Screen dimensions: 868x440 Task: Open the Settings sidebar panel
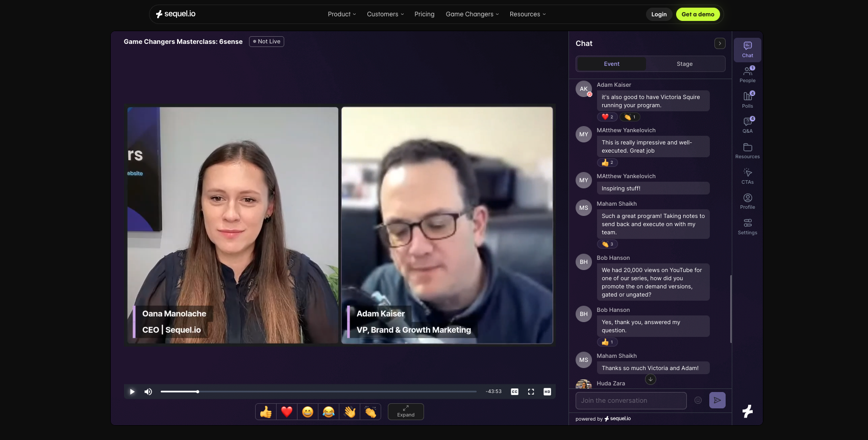(747, 227)
